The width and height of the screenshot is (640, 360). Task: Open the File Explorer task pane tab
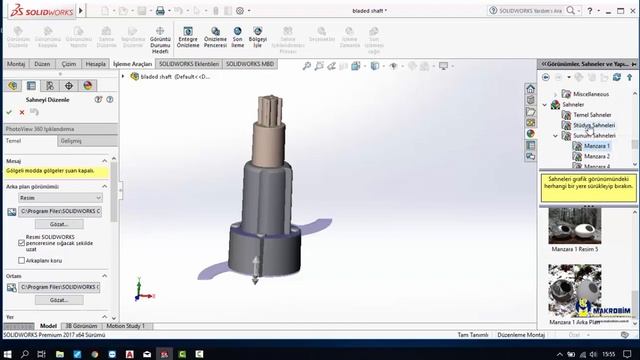[530, 111]
